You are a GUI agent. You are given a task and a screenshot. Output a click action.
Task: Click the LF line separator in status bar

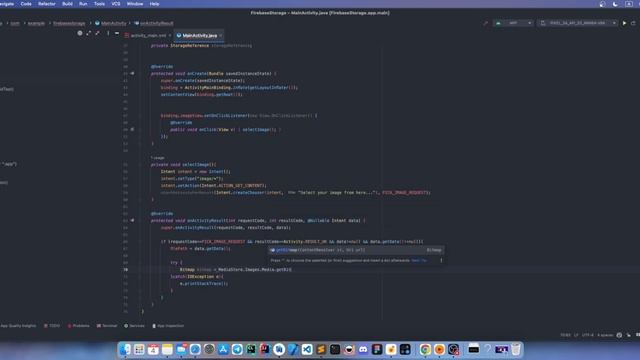pos(576,335)
